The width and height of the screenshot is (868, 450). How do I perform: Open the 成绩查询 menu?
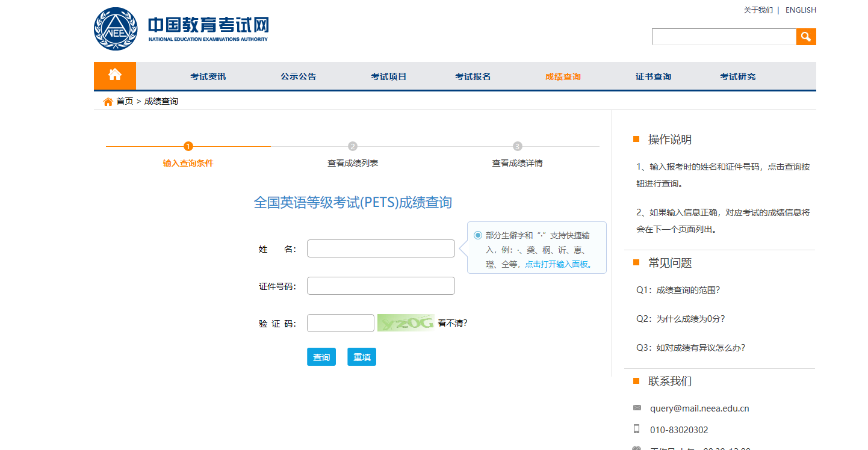[x=563, y=76]
